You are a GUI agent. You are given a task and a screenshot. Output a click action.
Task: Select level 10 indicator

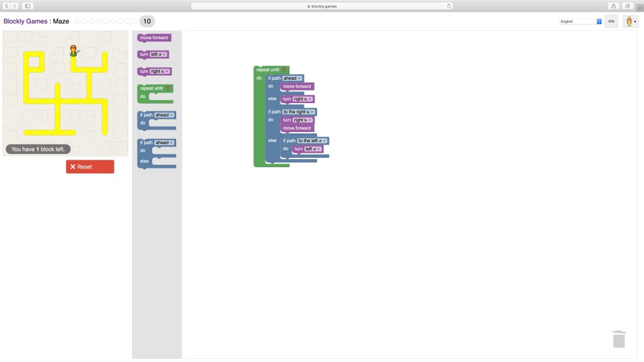point(147,21)
